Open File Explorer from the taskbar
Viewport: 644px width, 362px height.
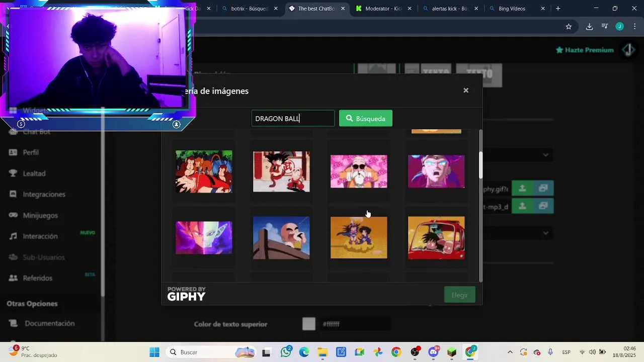pos(323,352)
